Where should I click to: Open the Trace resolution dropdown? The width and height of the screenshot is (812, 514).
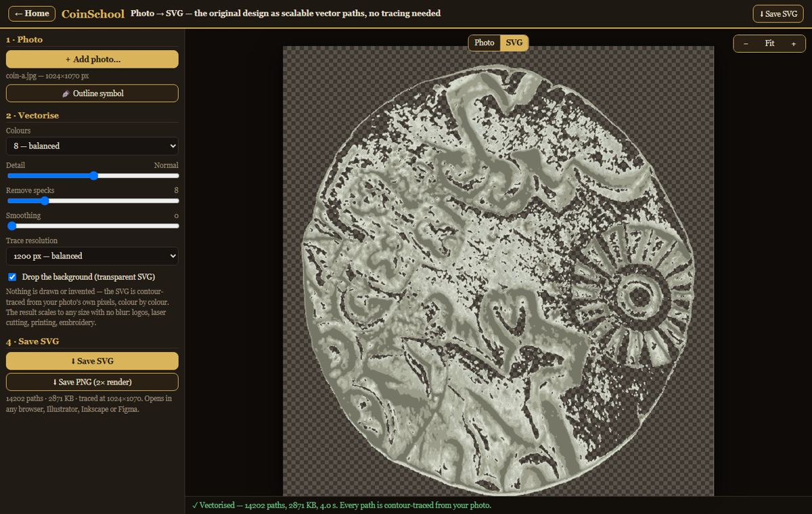coord(92,256)
